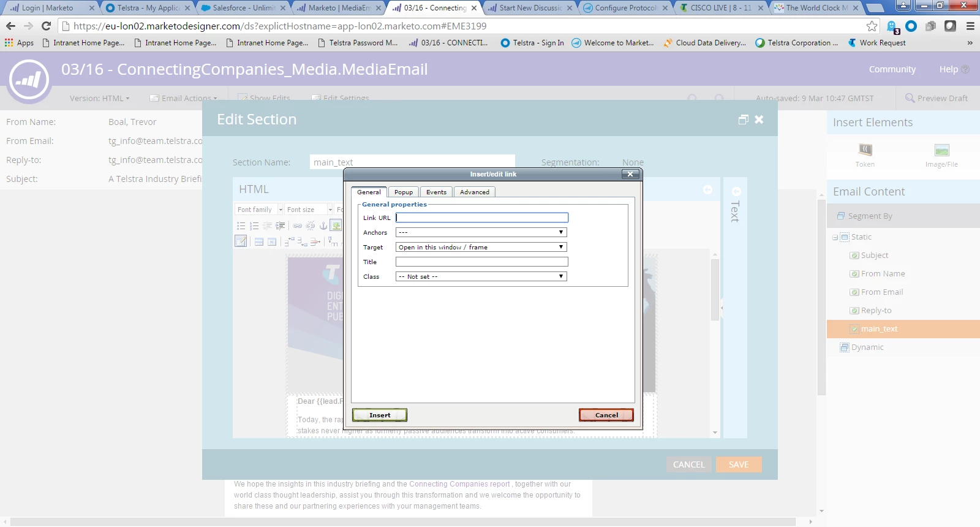Switch to the Popup tab

tap(404, 192)
